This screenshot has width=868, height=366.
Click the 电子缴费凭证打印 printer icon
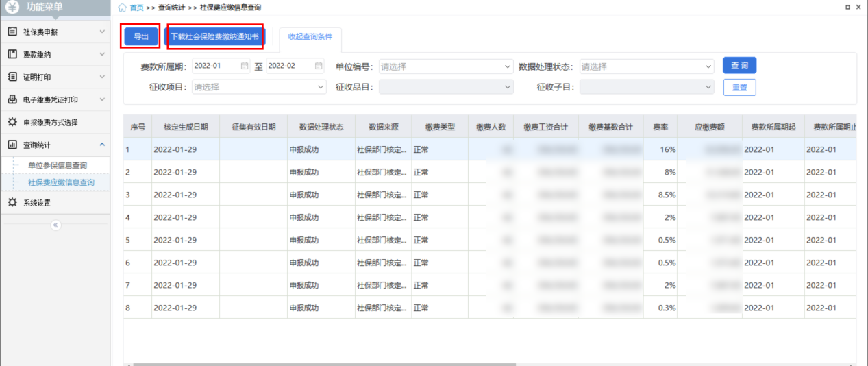(12, 99)
